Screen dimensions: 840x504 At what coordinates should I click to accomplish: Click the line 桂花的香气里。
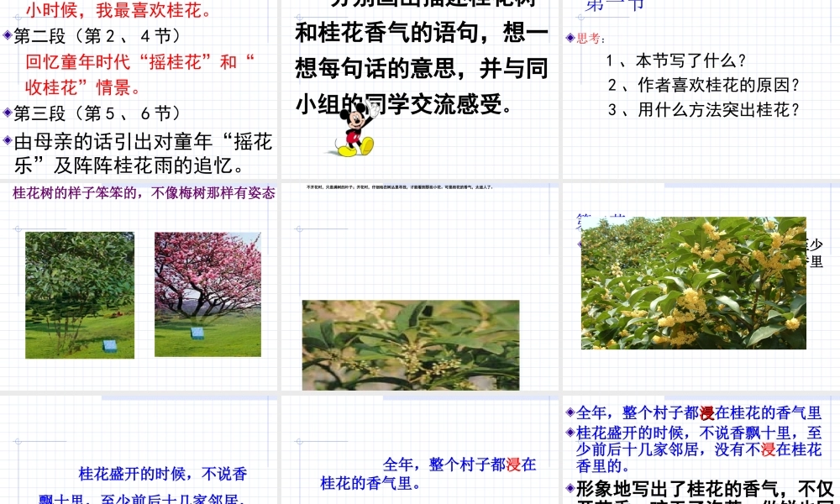point(370,484)
